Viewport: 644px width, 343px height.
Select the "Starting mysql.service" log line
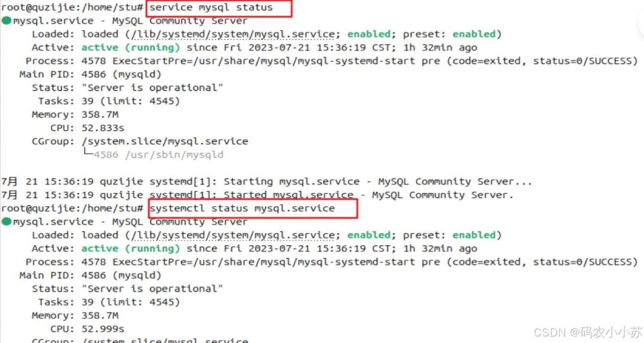[267, 182]
